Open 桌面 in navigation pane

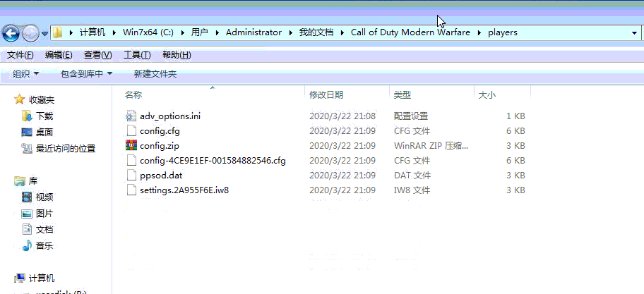[44, 133]
